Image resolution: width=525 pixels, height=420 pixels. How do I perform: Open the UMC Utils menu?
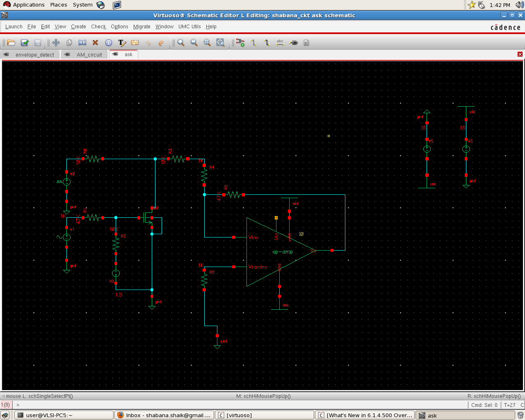click(x=189, y=27)
